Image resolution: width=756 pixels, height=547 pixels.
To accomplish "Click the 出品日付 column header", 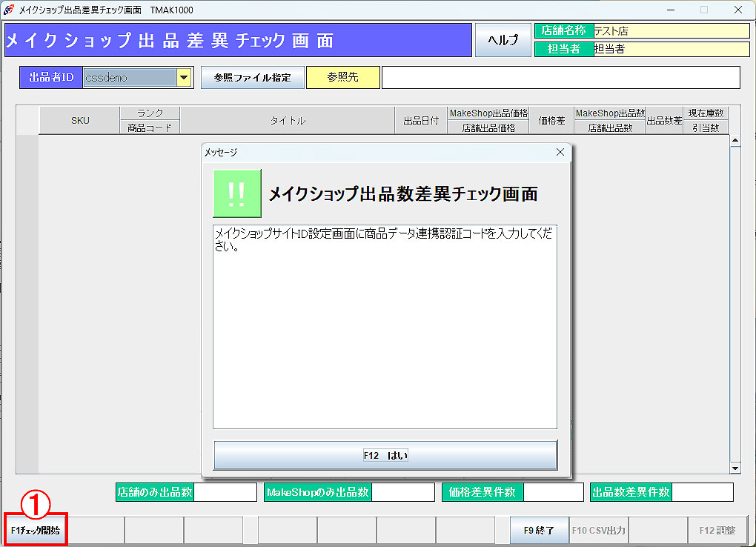I will pos(421,120).
